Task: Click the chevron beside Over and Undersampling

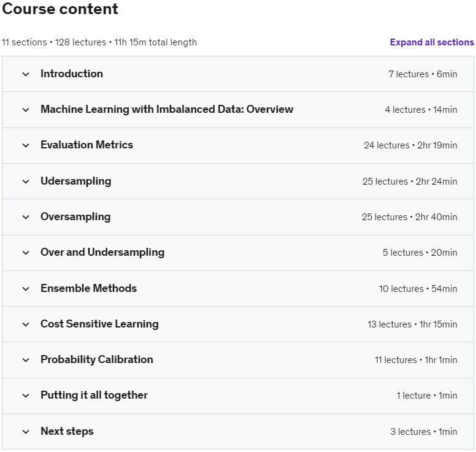Action: (26, 253)
